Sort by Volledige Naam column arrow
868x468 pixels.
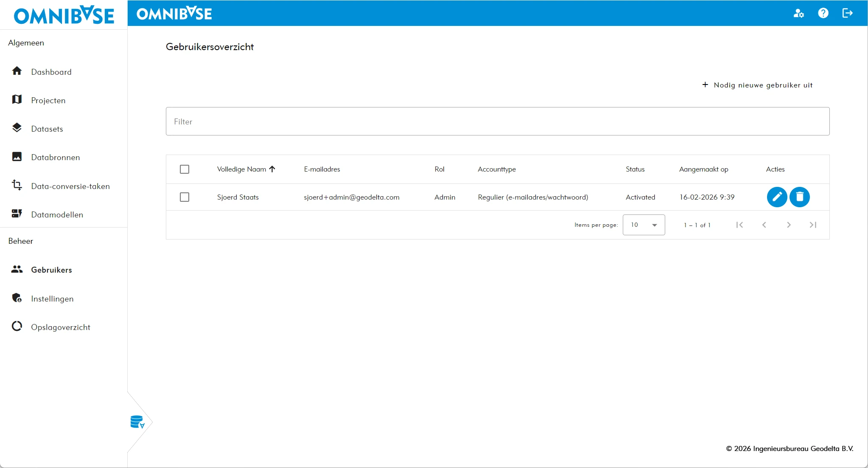272,169
